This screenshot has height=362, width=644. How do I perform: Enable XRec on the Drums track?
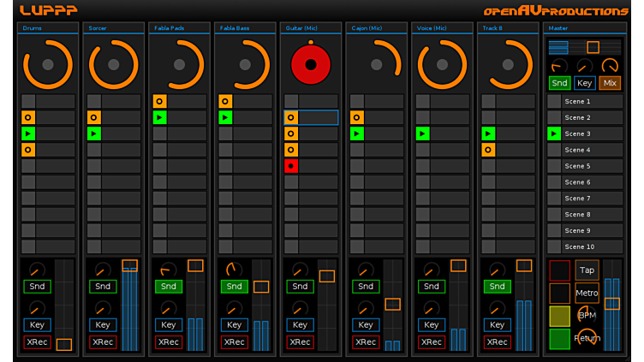(x=37, y=341)
